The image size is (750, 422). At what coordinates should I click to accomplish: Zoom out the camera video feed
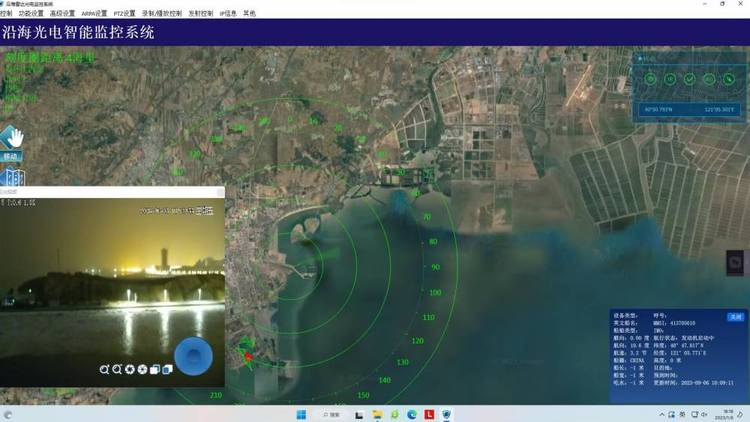point(117,369)
